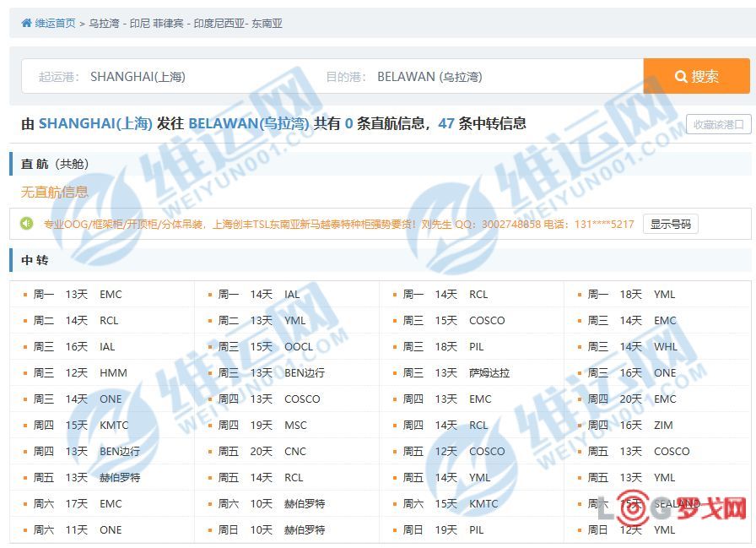Click the orange OOG advertisement text
The image size is (756, 548).
pos(337,225)
